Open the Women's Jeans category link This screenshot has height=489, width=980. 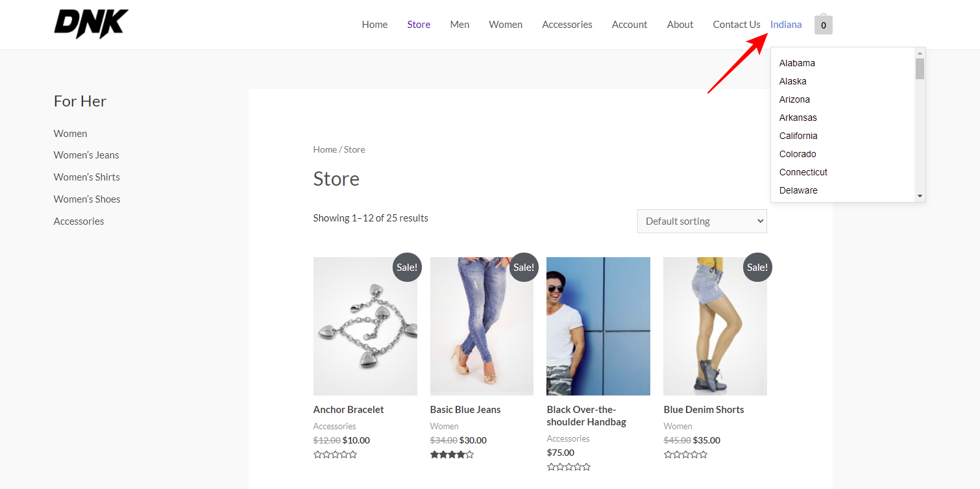point(86,155)
